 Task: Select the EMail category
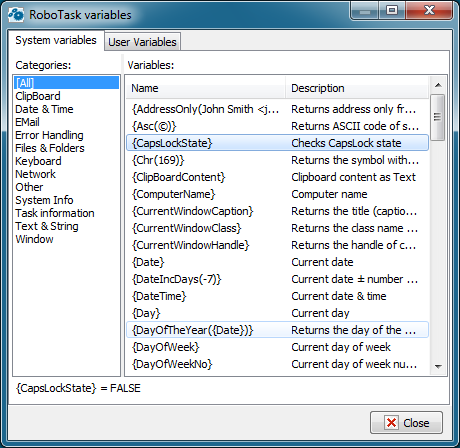[66, 122]
